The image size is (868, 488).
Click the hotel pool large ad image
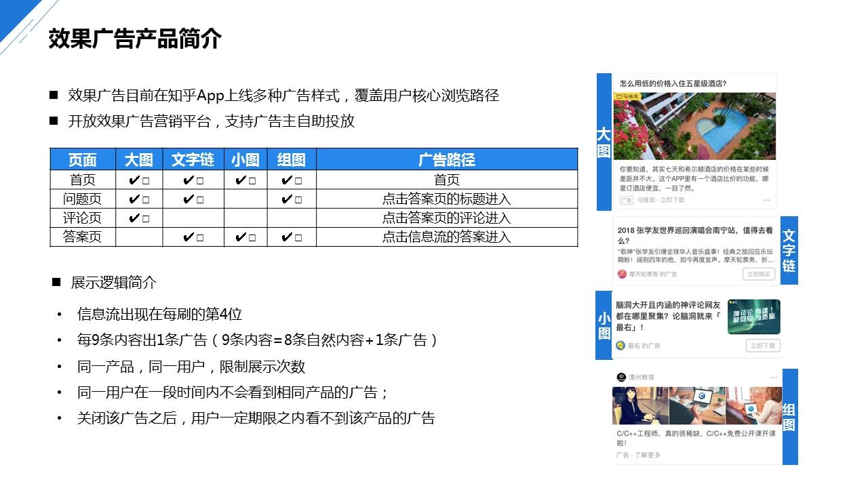pyautogui.click(x=694, y=126)
